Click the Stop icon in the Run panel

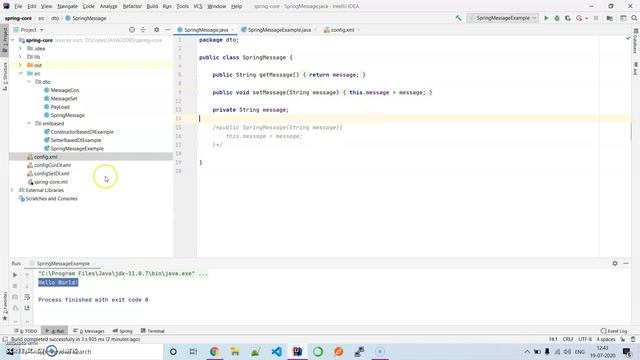pos(15,286)
